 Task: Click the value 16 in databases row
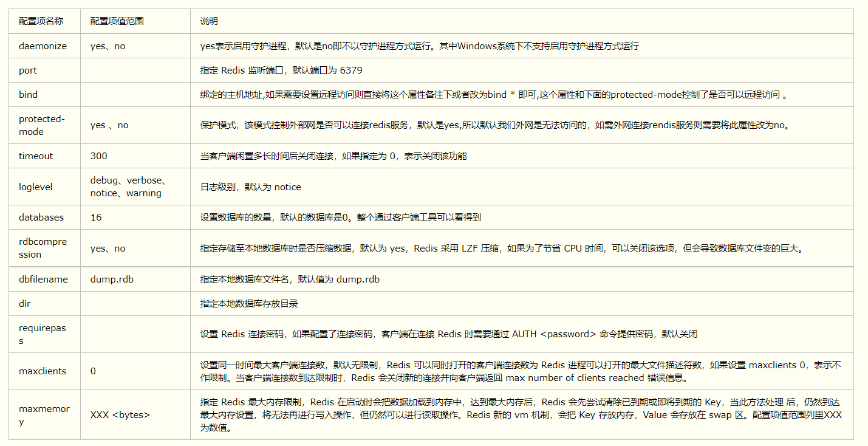[96, 218]
